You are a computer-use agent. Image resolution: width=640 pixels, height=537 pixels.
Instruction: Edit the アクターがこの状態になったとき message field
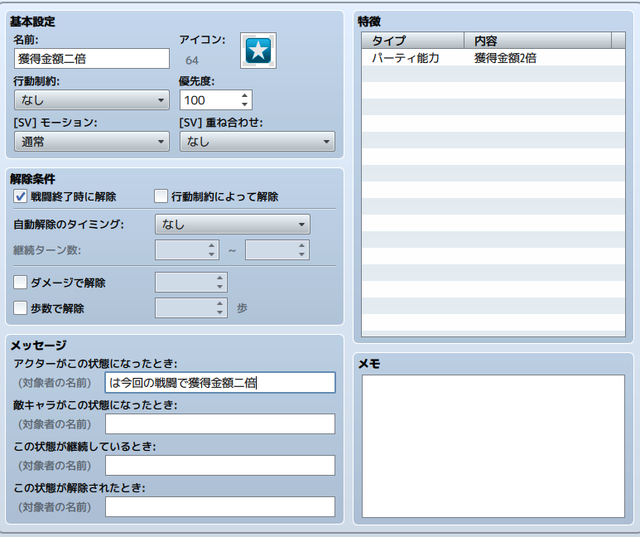click(x=220, y=382)
